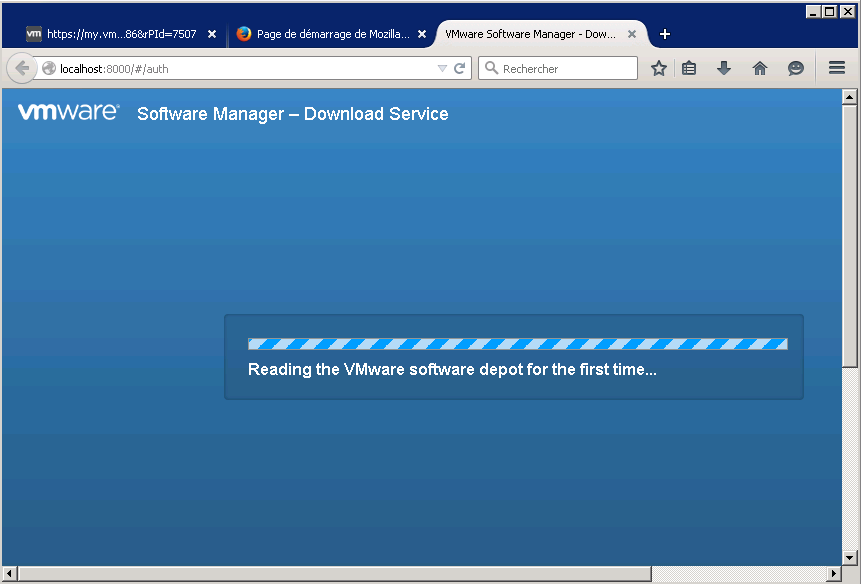The height and width of the screenshot is (584, 861).
Task: Click the vertical scrollbar up arrow
Action: pos(849,97)
